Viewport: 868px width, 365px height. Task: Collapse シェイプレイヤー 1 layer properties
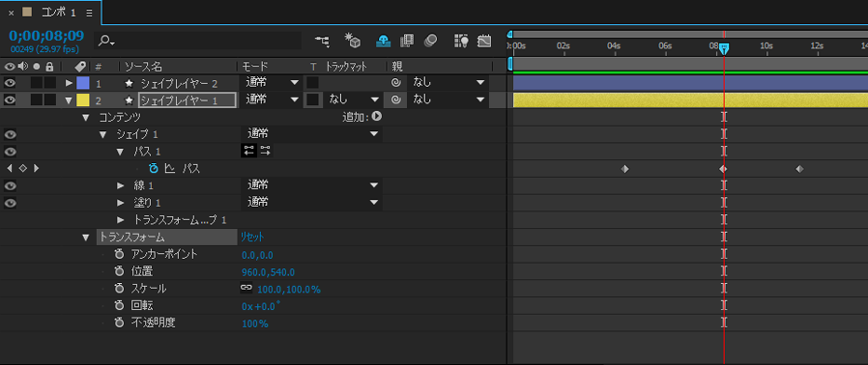click(x=70, y=100)
